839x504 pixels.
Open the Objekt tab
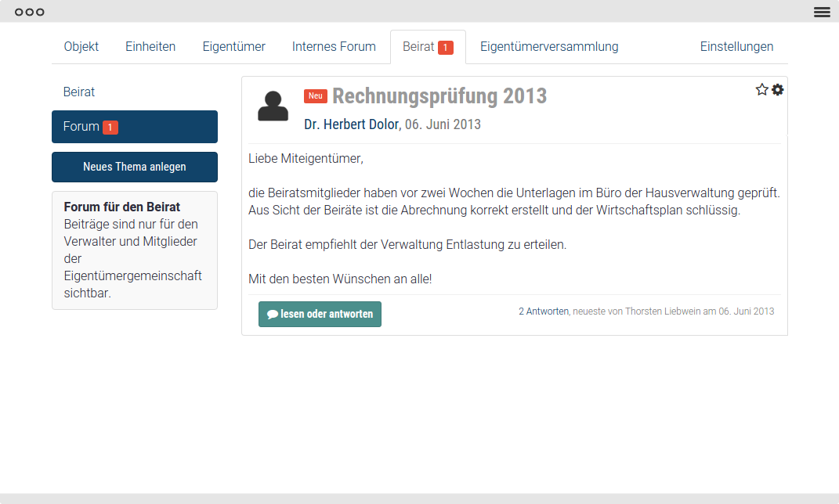pyautogui.click(x=81, y=47)
